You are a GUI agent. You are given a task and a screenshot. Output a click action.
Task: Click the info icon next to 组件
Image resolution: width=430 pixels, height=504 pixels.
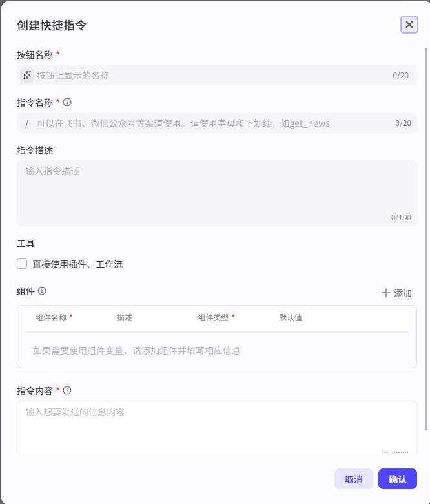(42, 291)
